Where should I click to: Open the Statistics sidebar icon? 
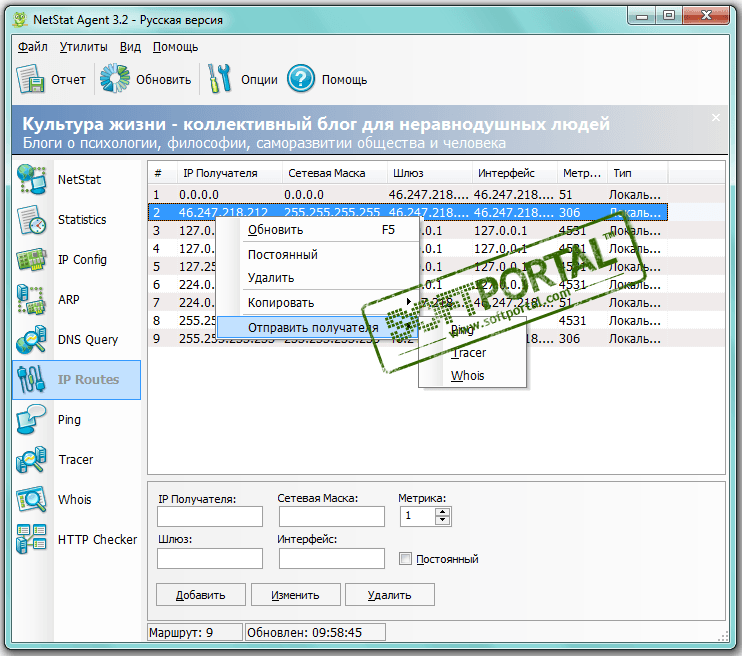click(32, 220)
